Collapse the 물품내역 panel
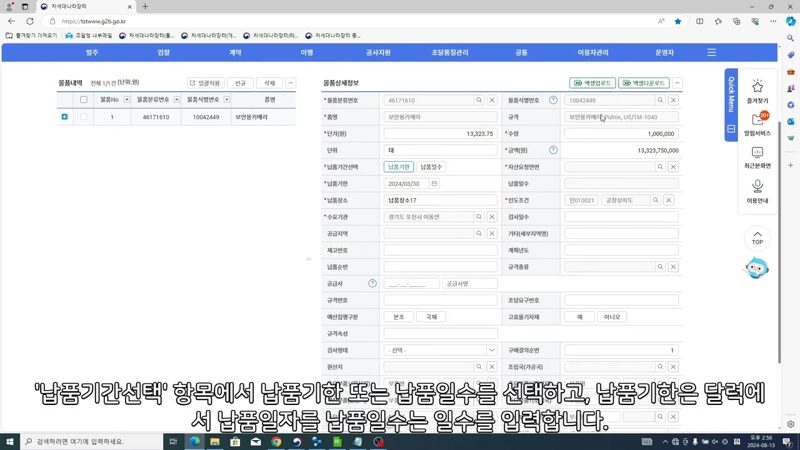The height and width of the screenshot is (450, 800). (290, 83)
